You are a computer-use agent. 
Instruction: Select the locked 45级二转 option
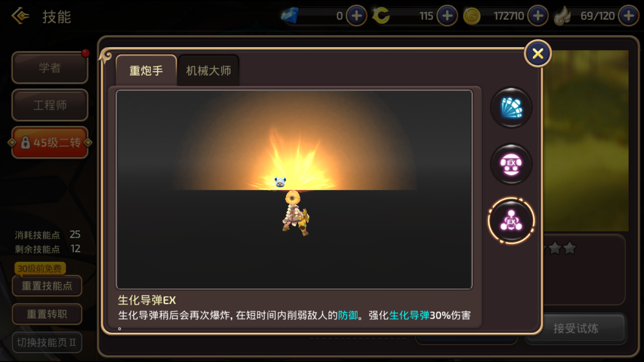coord(50,142)
